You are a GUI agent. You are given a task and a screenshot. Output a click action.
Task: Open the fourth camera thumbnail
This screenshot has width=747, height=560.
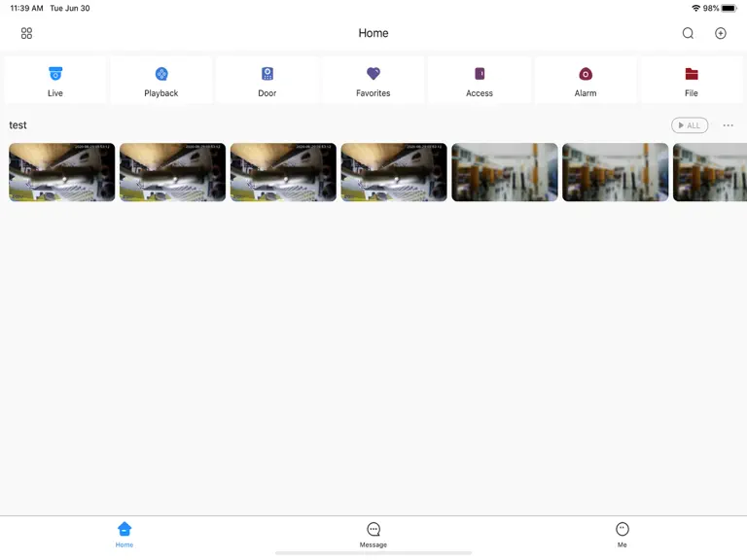[394, 172]
